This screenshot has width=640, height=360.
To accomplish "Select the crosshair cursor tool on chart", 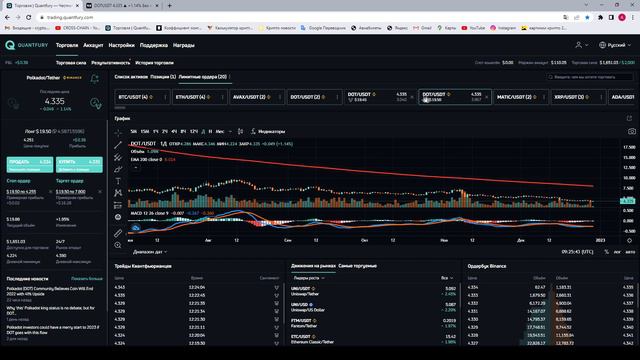I will click(x=118, y=133).
